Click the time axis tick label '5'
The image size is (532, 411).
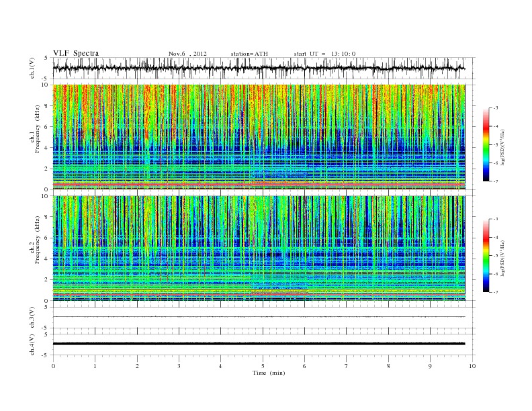263,366
